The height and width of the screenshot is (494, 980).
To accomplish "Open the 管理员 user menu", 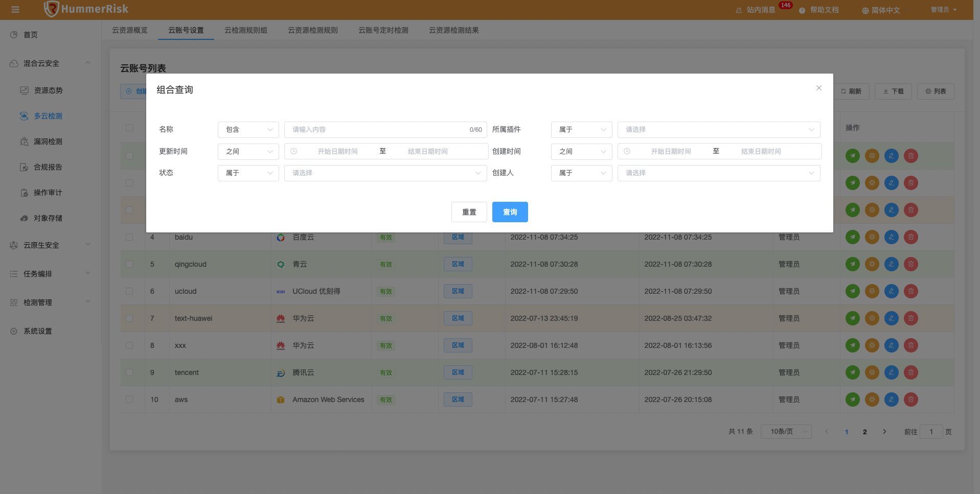I will coord(944,10).
